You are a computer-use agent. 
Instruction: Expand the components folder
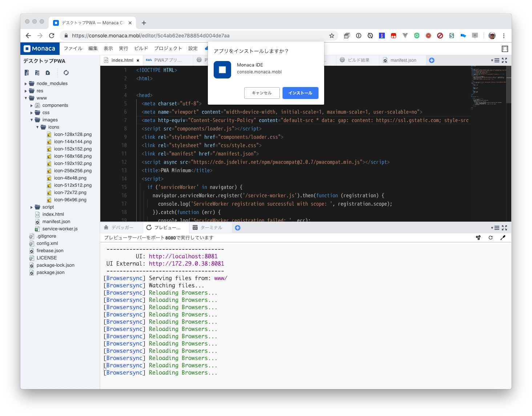pyautogui.click(x=32, y=105)
